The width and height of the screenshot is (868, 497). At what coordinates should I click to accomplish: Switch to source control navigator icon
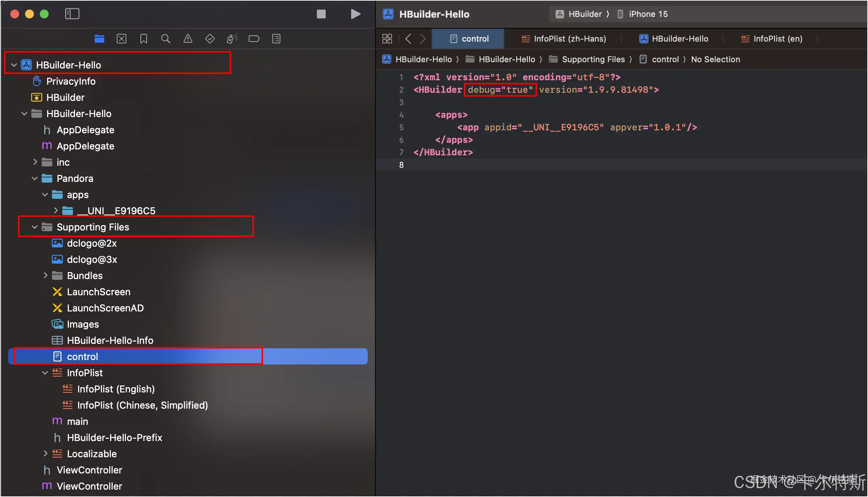(122, 39)
